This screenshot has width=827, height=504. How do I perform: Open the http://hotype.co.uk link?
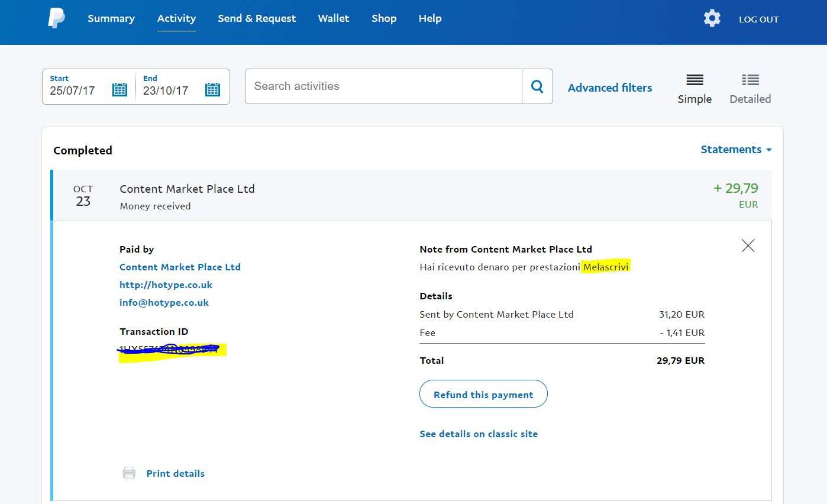pyautogui.click(x=166, y=285)
